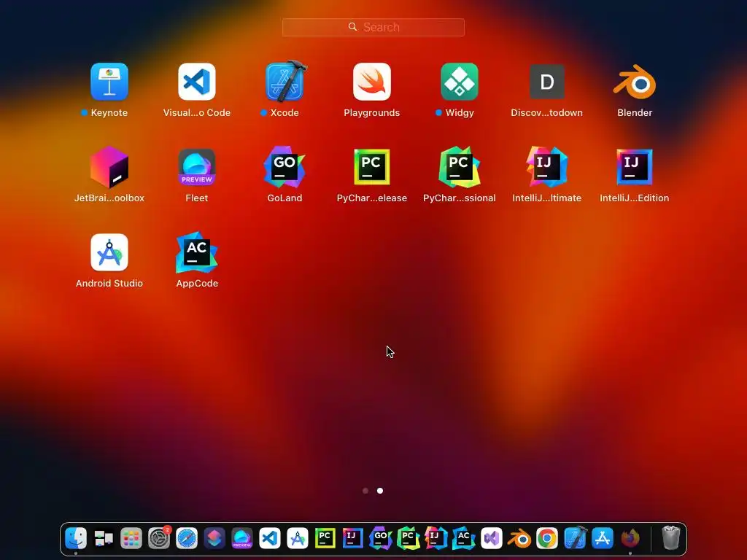Open Google Chrome from the Dock
This screenshot has height=560, width=747.
(547, 539)
